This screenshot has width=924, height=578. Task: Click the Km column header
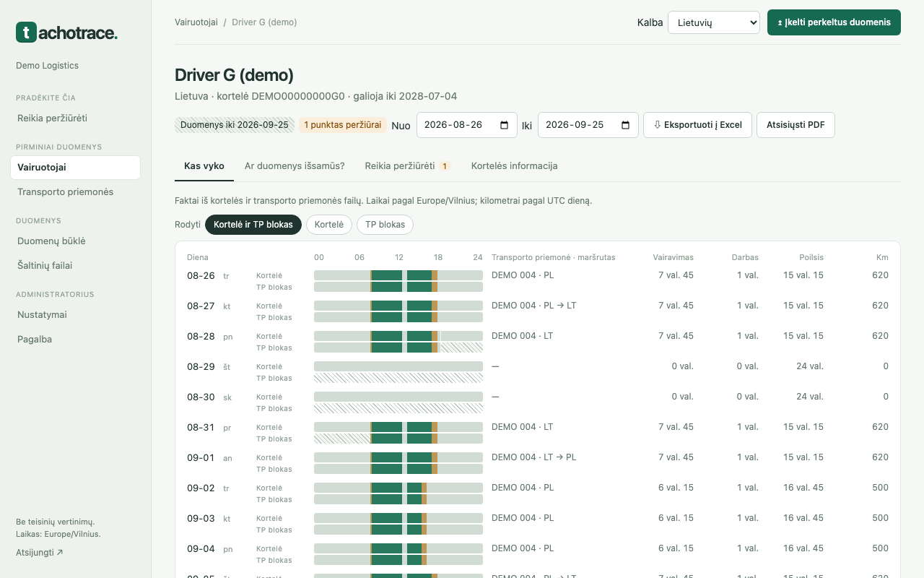click(883, 257)
